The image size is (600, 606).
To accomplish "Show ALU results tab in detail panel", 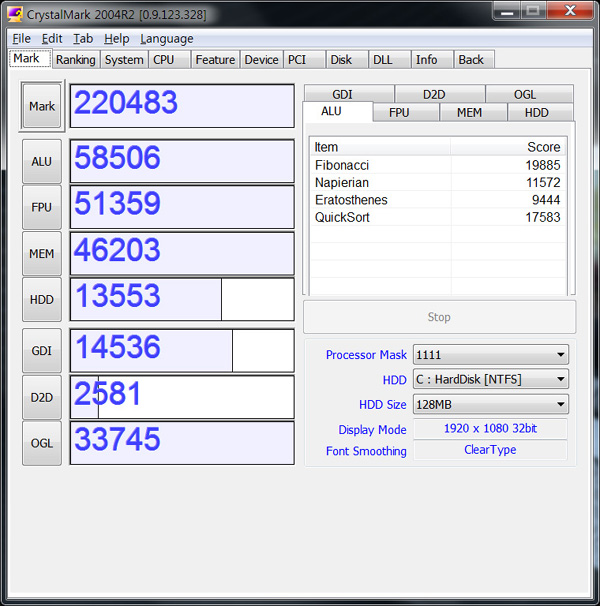I will pos(338,111).
